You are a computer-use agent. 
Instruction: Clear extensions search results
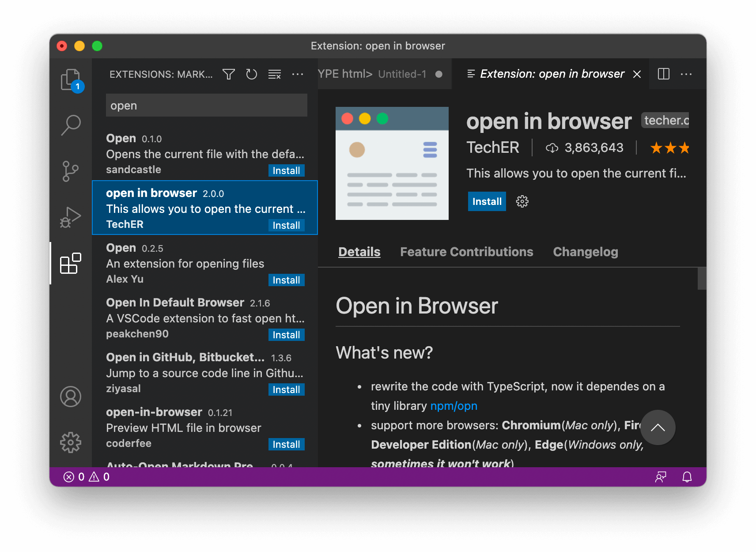tap(275, 74)
